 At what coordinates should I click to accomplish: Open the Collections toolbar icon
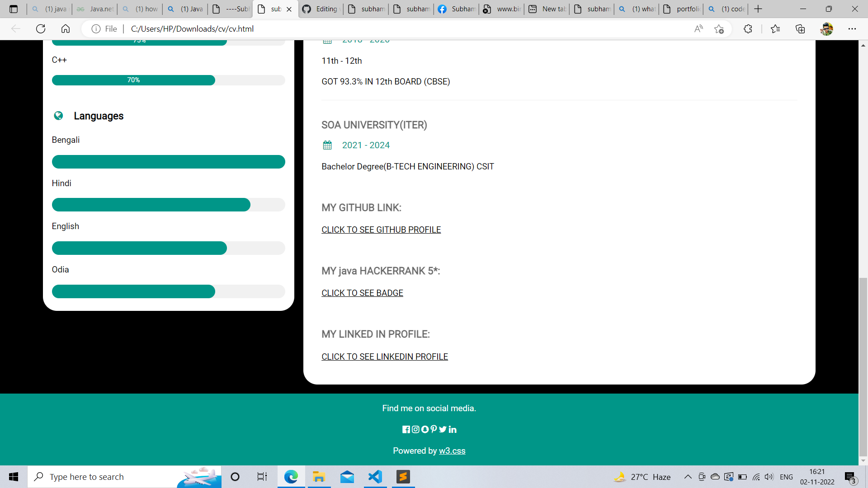[800, 29]
